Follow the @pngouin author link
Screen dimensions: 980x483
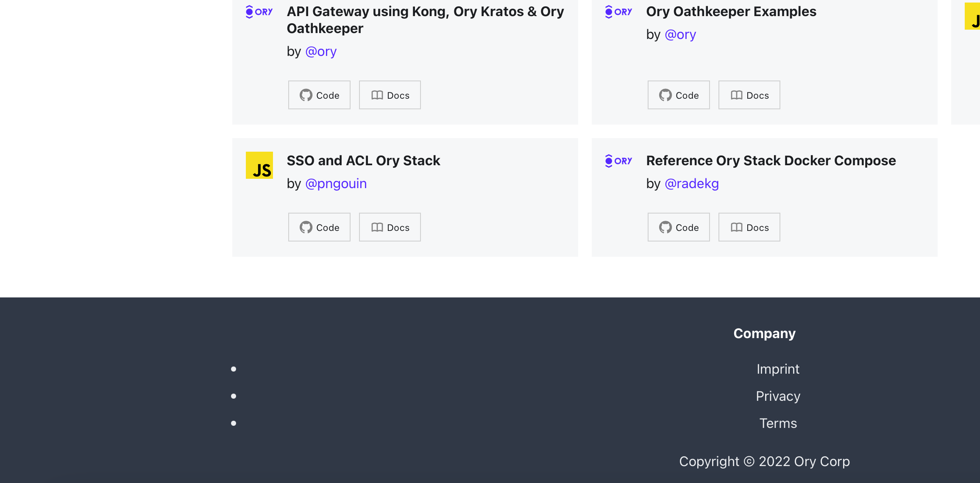[336, 183]
